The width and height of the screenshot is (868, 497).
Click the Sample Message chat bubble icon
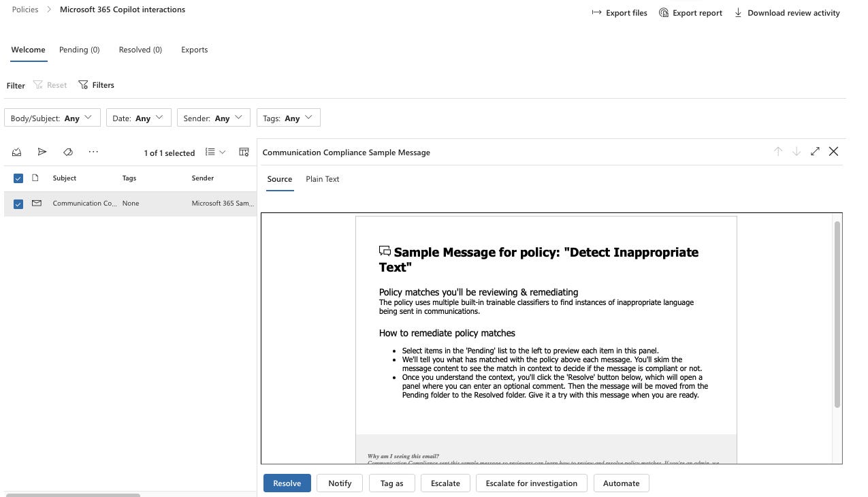(385, 251)
